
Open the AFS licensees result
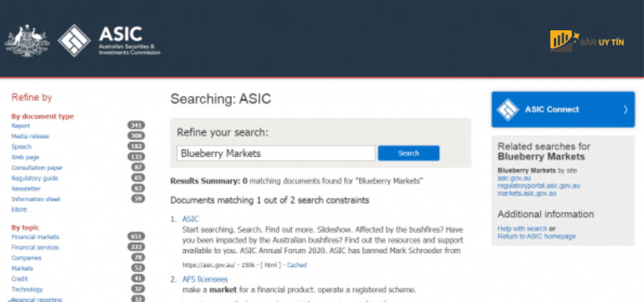(x=205, y=279)
